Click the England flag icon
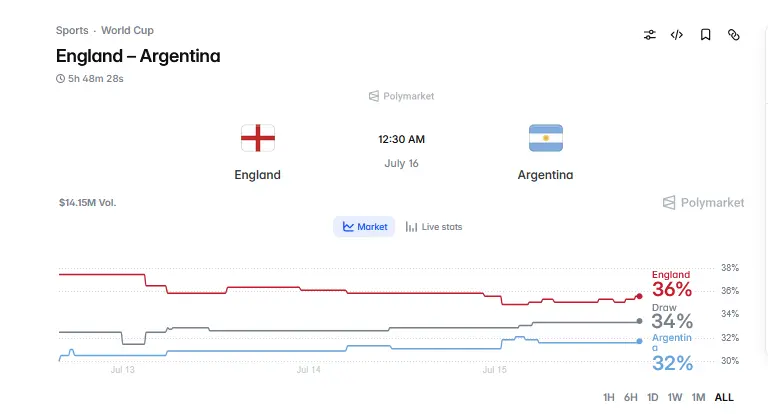 coord(258,138)
